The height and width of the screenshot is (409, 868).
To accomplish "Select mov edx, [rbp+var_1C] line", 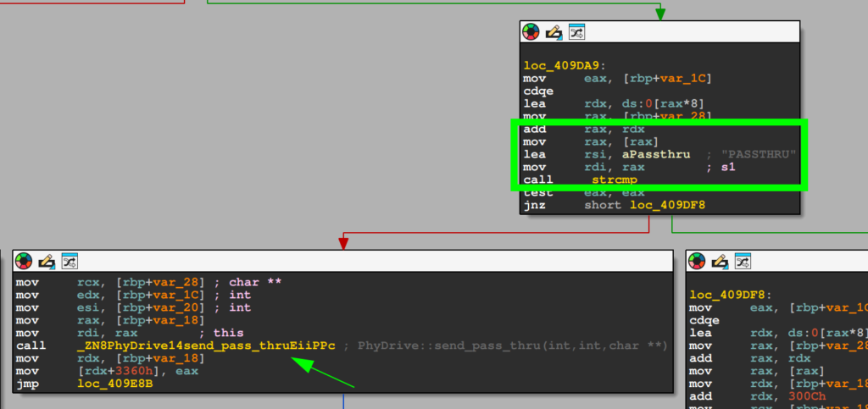I will [133, 296].
